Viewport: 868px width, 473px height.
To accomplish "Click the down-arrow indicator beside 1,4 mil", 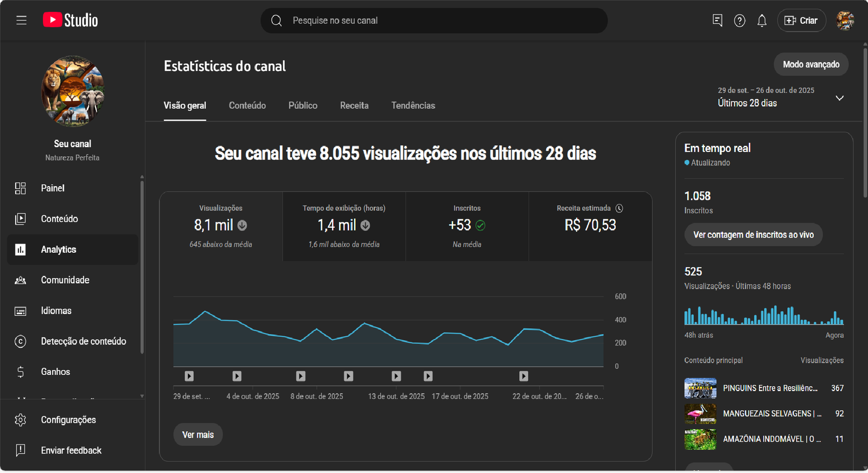I will point(366,225).
